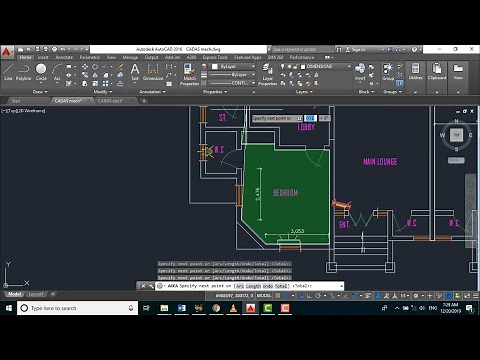Open the Clipboard panel

tap(437, 72)
